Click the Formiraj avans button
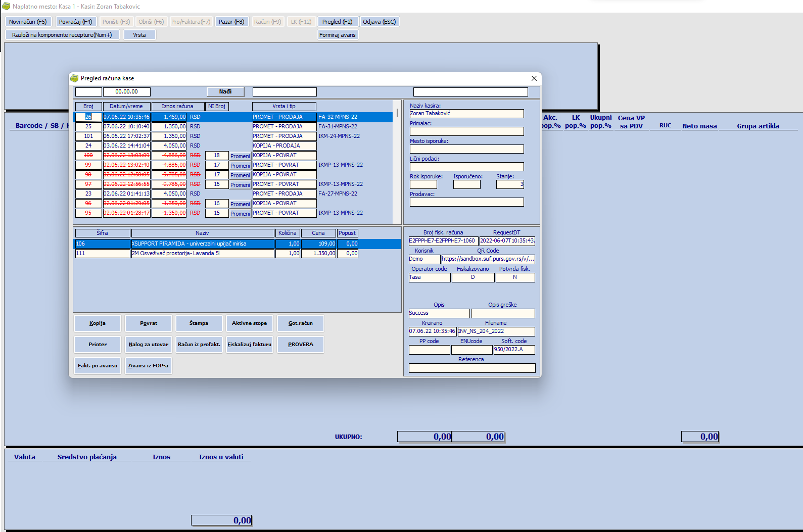Image resolution: width=803 pixels, height=532 pixels. point(337,35)
